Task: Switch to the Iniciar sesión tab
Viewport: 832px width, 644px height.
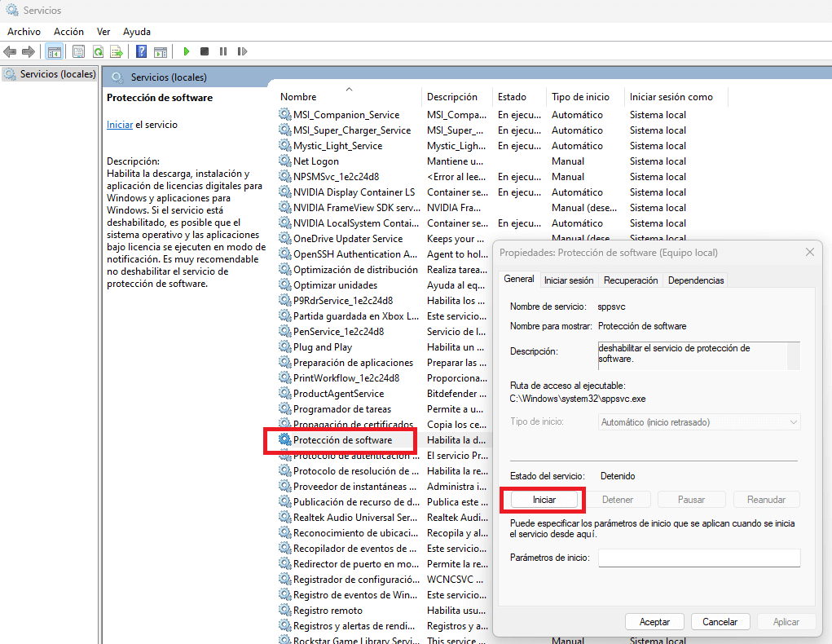Action: pyautogui.click(x=568, y=280)
